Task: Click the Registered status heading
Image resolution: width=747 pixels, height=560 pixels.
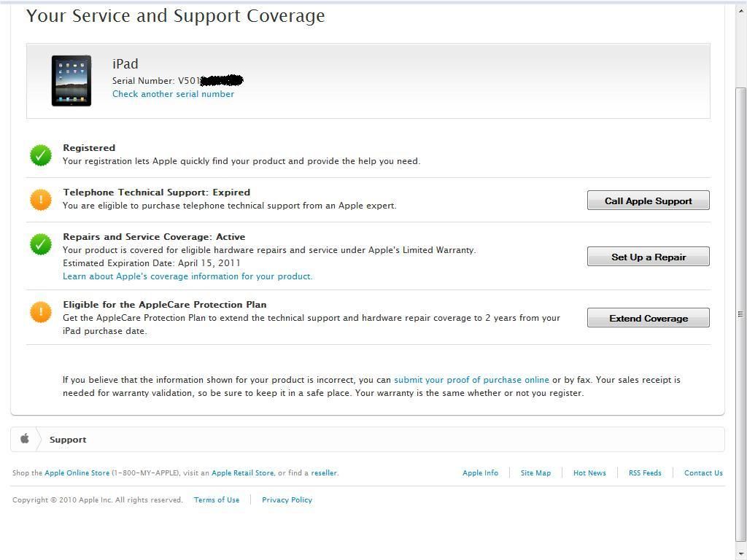Action: point(89,147)
